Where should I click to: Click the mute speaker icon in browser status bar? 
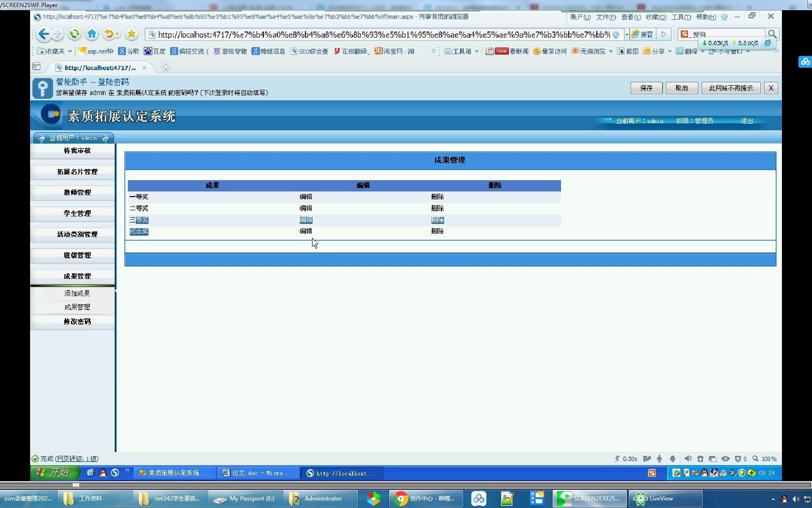tap(688, 459)
